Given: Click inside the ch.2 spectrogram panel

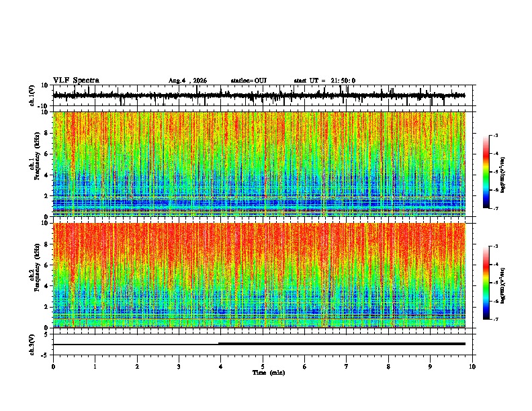Looking at the screenshot, I should (259, 275).
